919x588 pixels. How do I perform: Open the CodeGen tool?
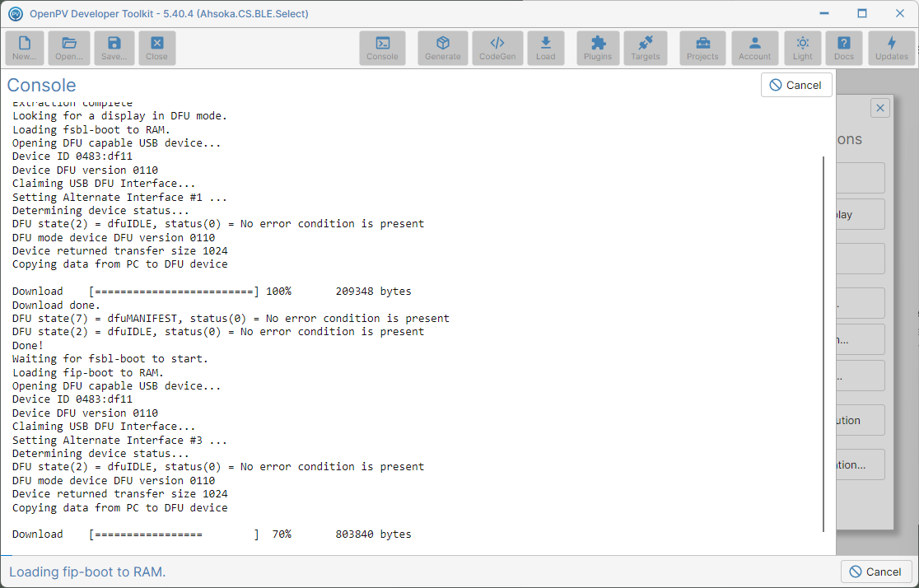tap(497, 48)
